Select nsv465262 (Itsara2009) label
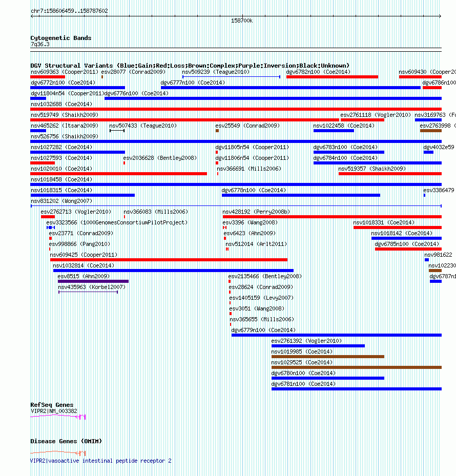Screen dimensions: 456x476 [65, 126]
